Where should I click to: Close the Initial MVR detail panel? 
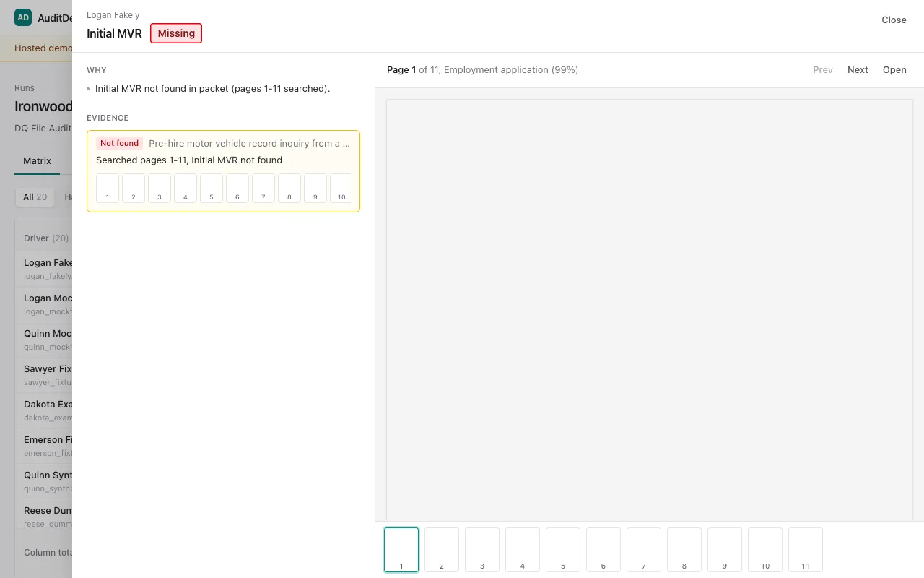[894, 20]
